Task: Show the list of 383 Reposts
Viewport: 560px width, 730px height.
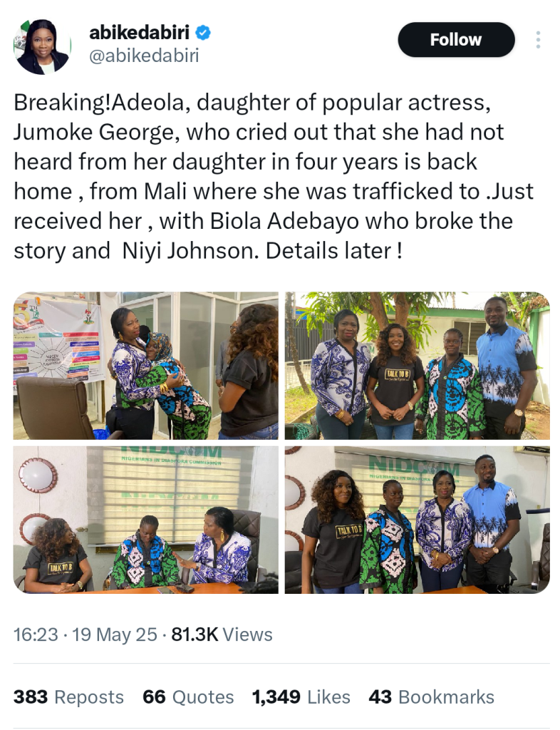Action: 68,697
